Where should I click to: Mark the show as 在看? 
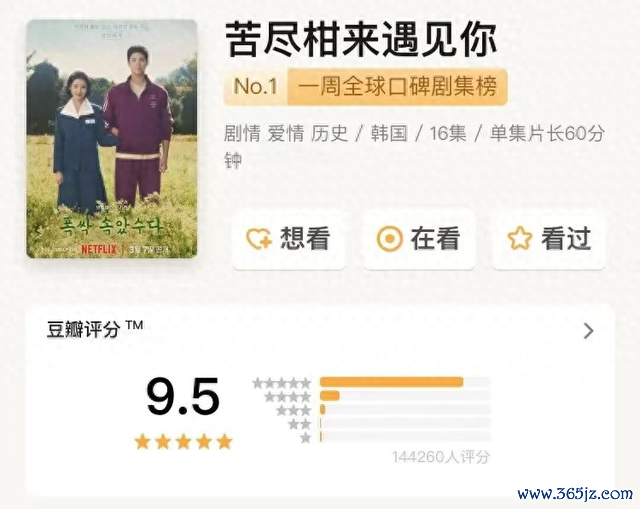pos(419,239)
